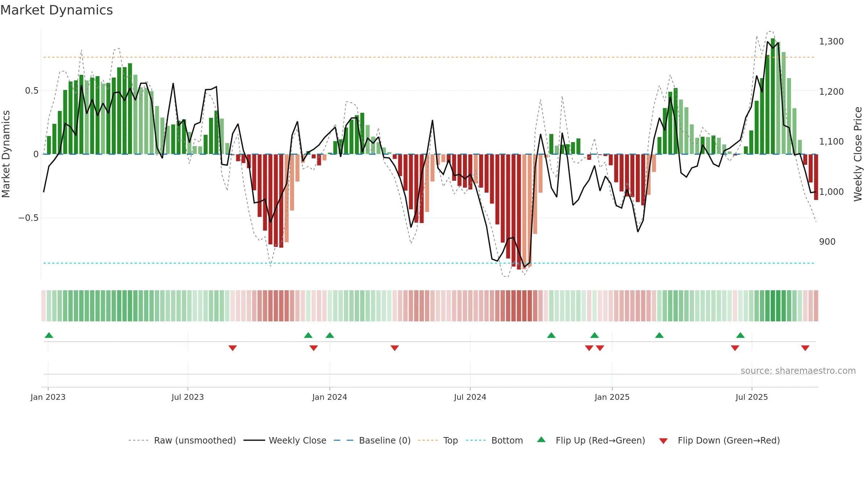The width and height of the screenshot is (868, 488).
Task: Click the green flip-up triangle near October 2024
Action: (551, 335)
